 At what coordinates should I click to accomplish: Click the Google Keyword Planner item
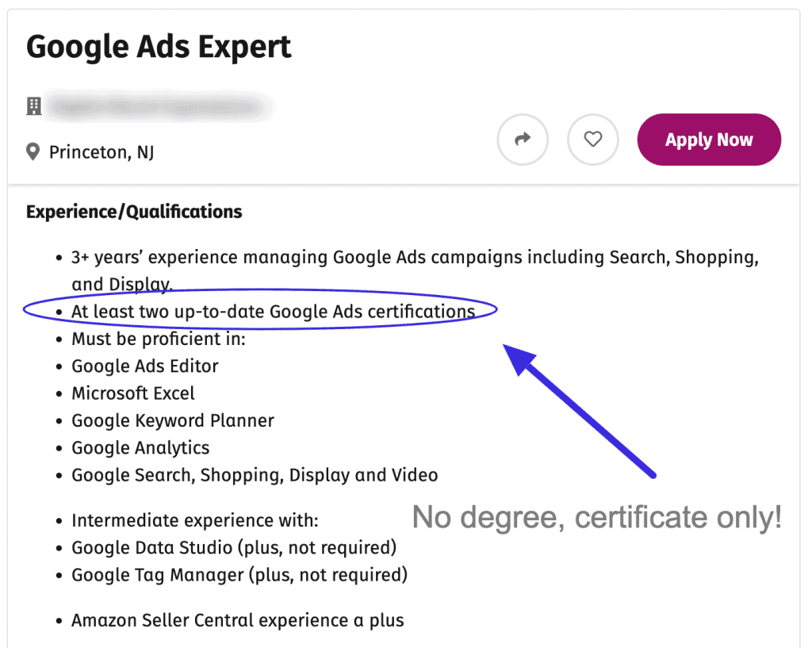pos(172,420)
